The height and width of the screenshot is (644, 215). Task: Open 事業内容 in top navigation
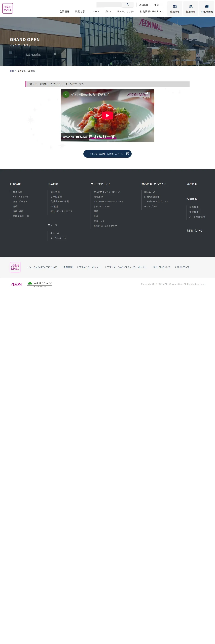[80, 12]
